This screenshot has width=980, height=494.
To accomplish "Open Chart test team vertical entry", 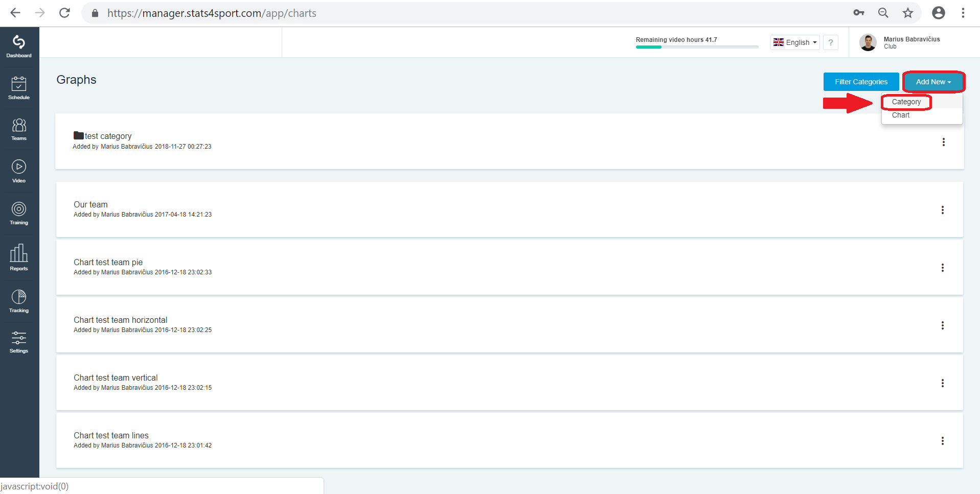I will click(x=116, y=378).
